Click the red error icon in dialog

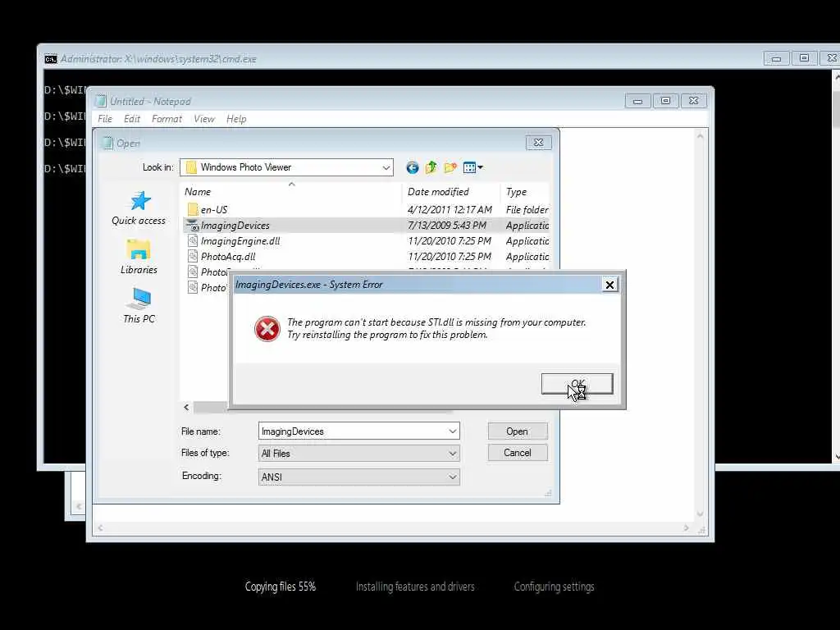click(267, 328)
